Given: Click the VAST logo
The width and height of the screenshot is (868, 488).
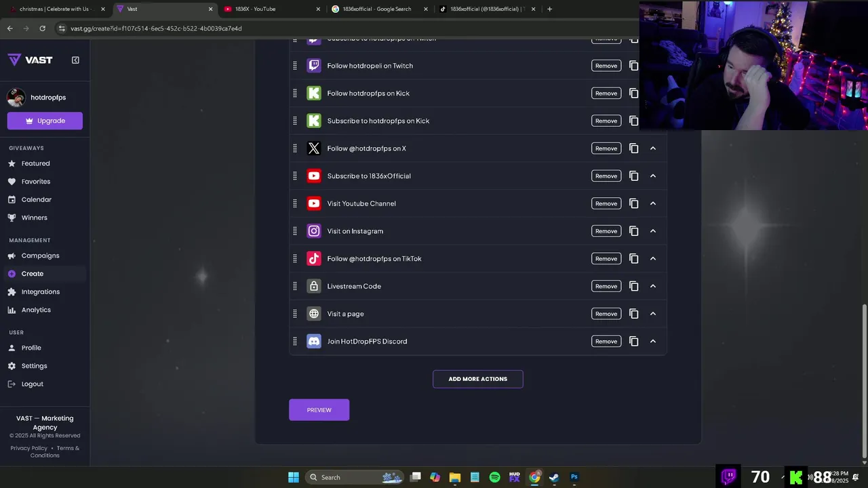Looking at the screenshot, I should point(31,60).
